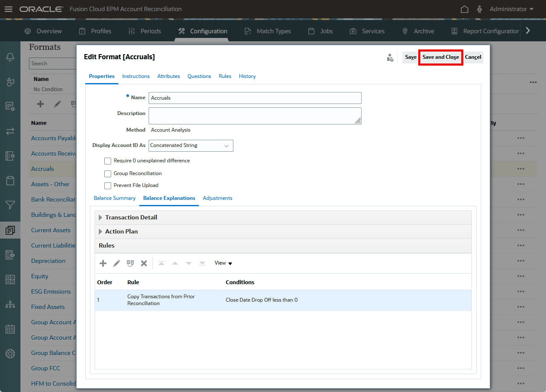Switch to the Attributes tab
Image resolution: width=546 pixels, height=392 pixels.
coord(169,76)
